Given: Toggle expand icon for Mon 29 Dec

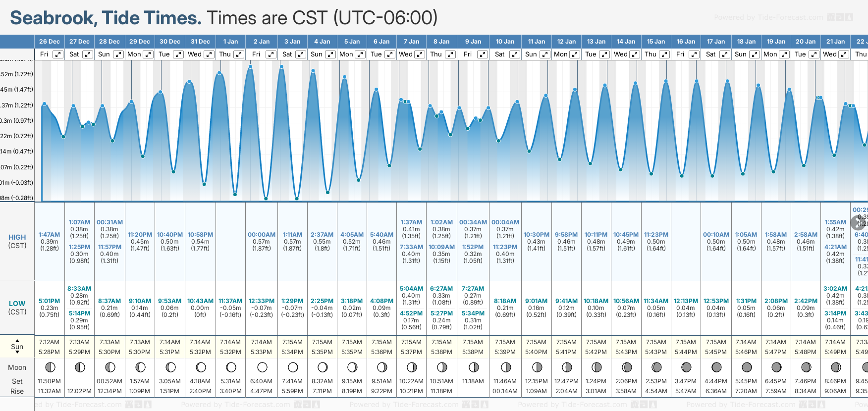Looking at the screenshot, I should [148, 54].
